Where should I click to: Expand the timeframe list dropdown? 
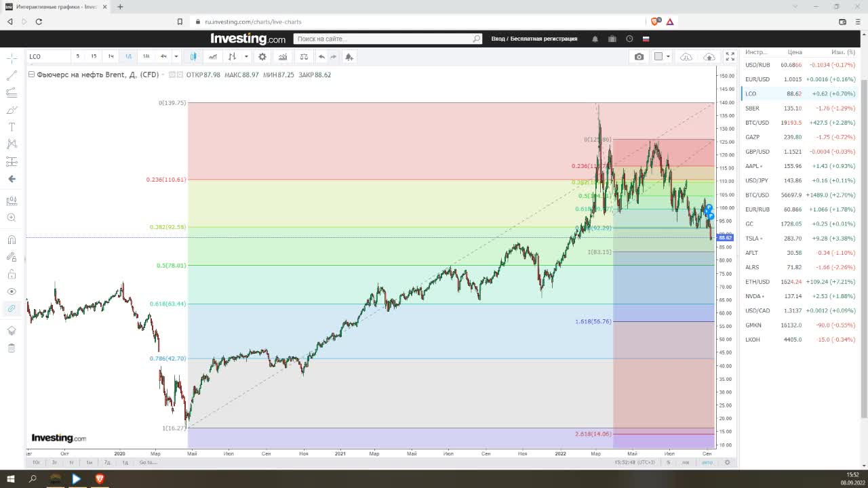(x=176, y=57)
